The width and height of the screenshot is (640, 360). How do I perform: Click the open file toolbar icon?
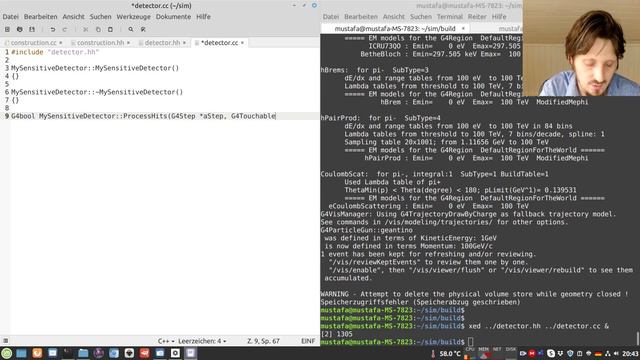pos(20,29)
